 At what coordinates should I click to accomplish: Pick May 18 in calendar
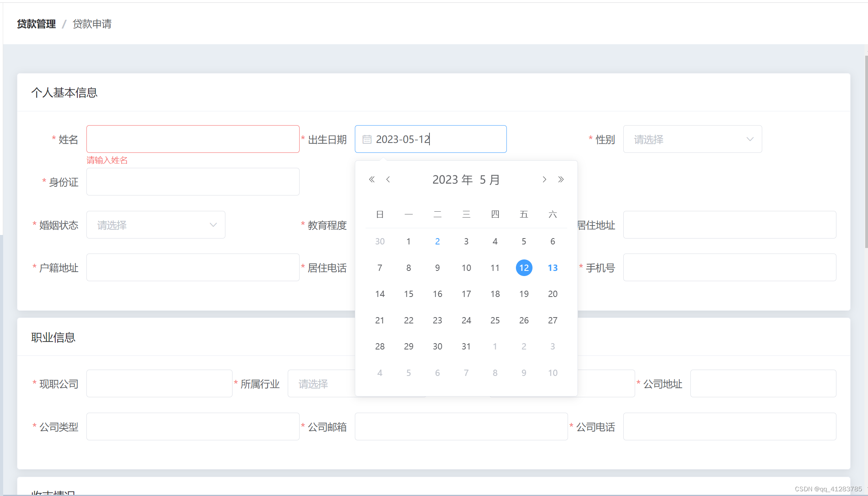pos(495,294)
